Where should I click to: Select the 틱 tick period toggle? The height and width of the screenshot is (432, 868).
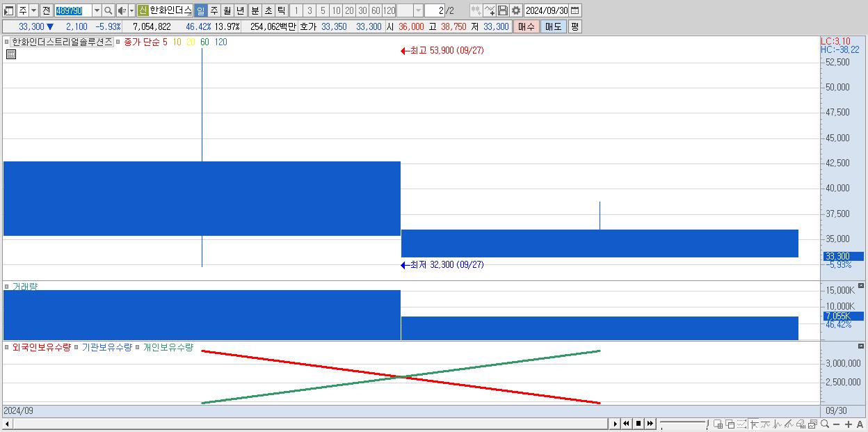[x=281, y=10]
